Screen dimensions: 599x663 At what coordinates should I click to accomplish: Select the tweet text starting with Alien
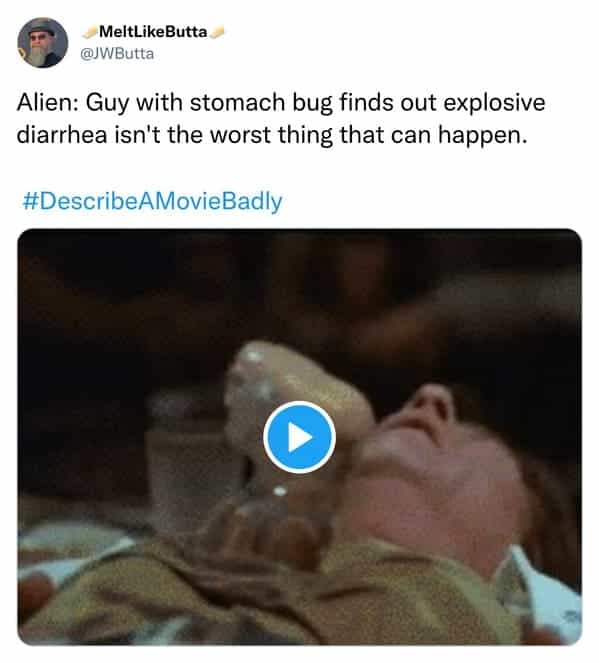281,118
